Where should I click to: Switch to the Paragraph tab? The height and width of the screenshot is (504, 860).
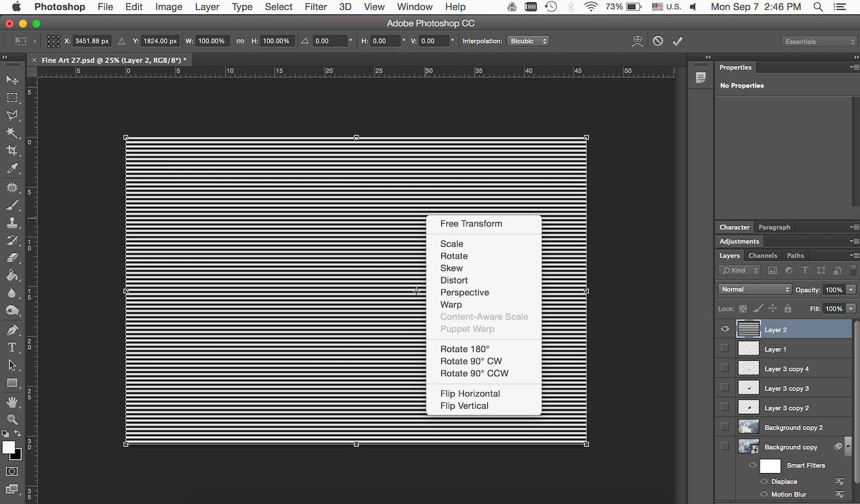pos(775,227)
